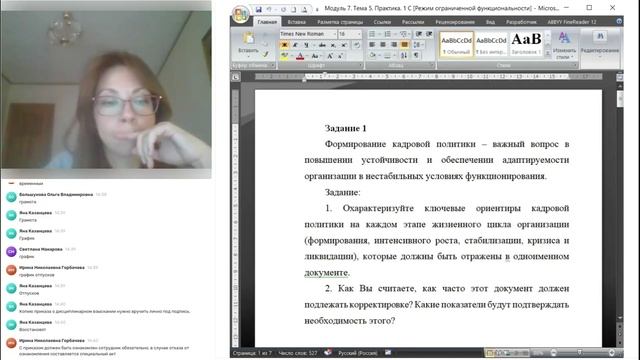
Task: Increase paragraph indent
Action: point(429,34)
